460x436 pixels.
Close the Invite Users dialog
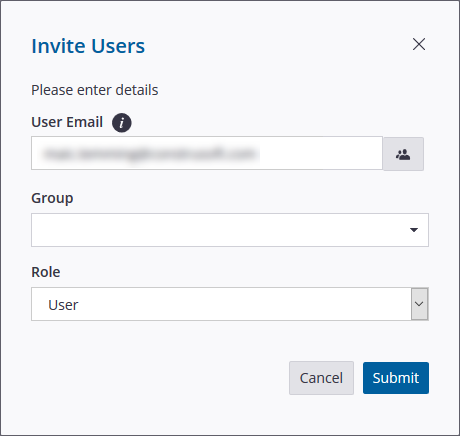419,44
